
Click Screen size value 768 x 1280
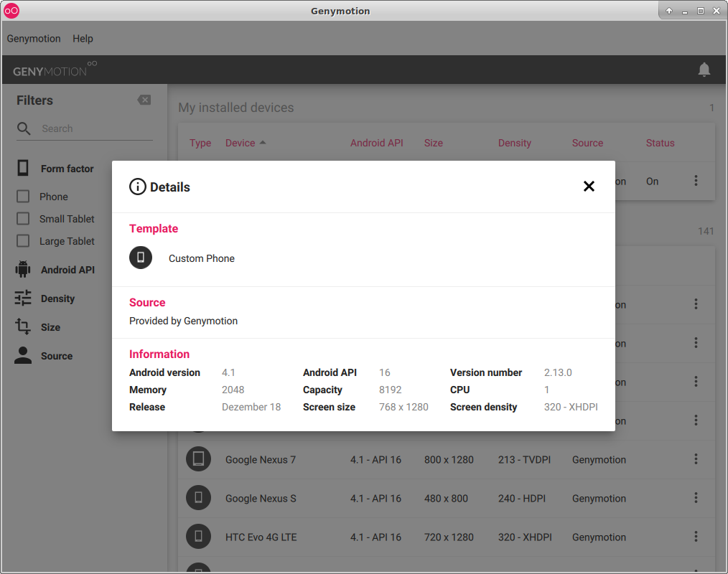pyautogui.click(x=403, y=407)
